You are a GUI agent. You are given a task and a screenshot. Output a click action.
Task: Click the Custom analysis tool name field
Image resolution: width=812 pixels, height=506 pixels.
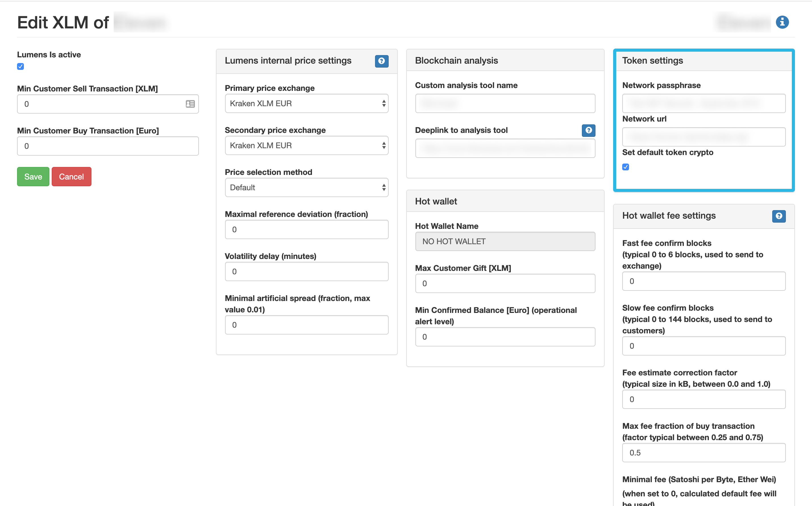(505, 103)
